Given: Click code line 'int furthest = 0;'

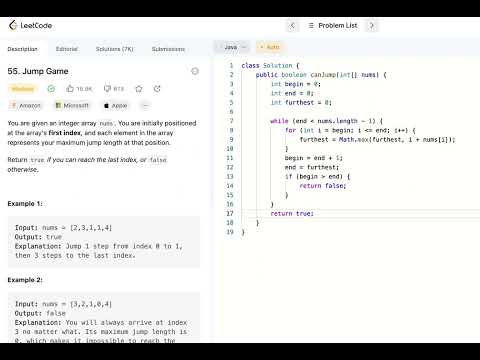Looking at the screenshot, I should [x=301, y=102].
